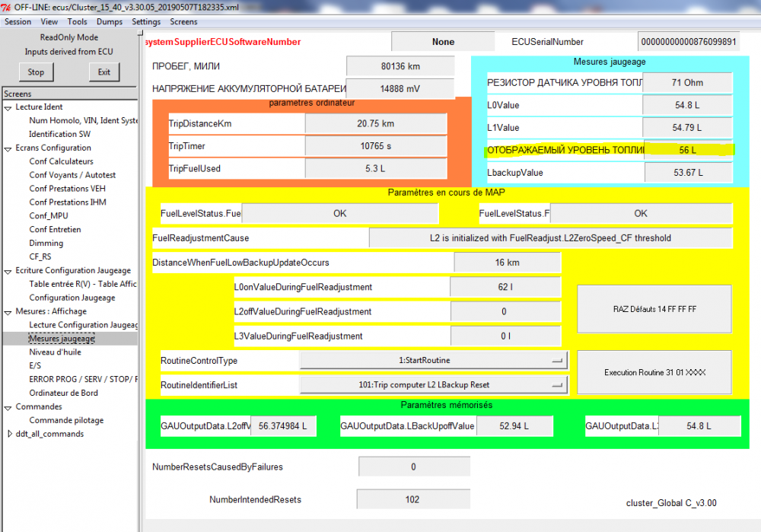
Task: Open Ordinateur de Bord screen
Action: coord(64,393)
